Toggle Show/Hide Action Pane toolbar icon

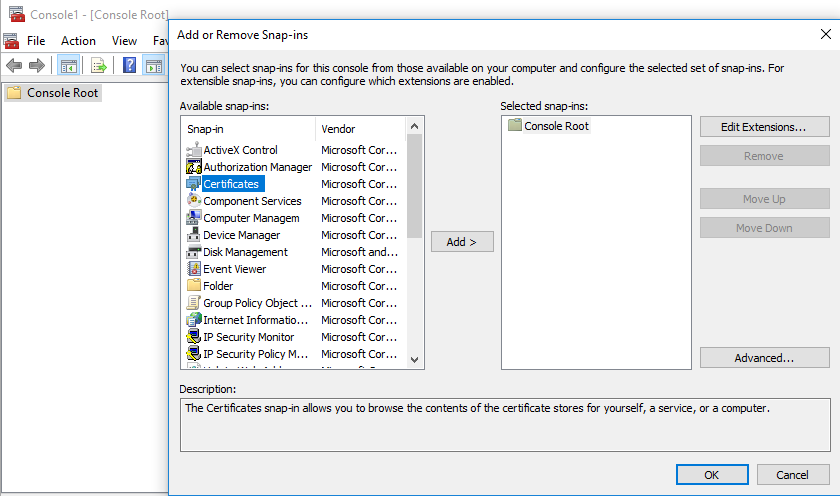pos(154,66)
